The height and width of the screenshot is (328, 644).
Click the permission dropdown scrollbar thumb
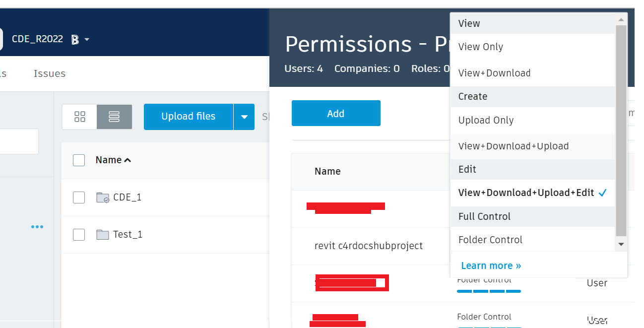(621, 131)
